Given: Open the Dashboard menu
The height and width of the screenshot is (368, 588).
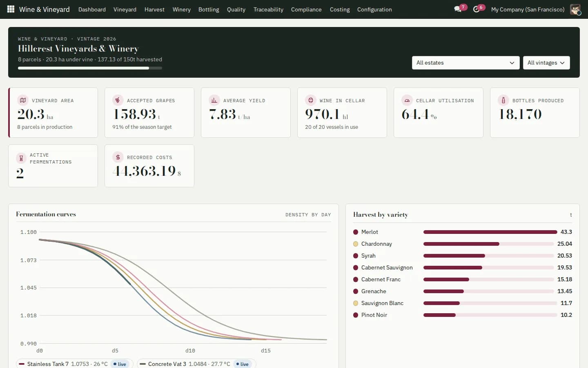Looking at the screenshot, I should (92, 9).
